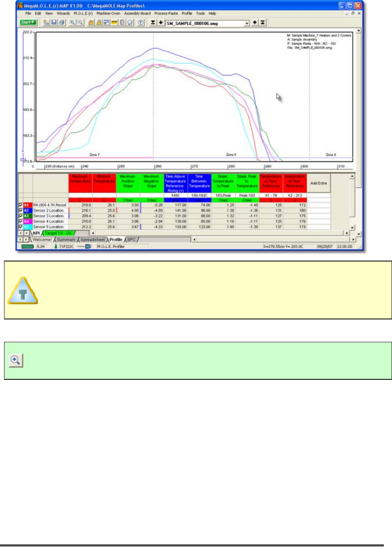
Task: Click the Zoom Out magnifier icon
Action: point(80,22)
